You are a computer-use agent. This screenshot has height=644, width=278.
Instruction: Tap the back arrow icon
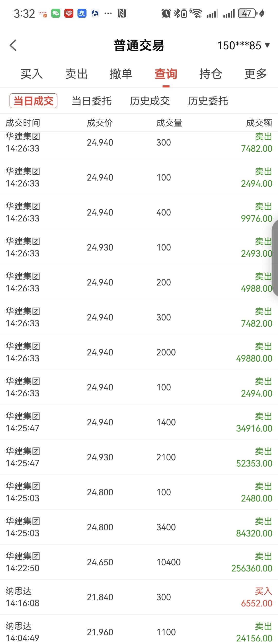coord(13,46)
